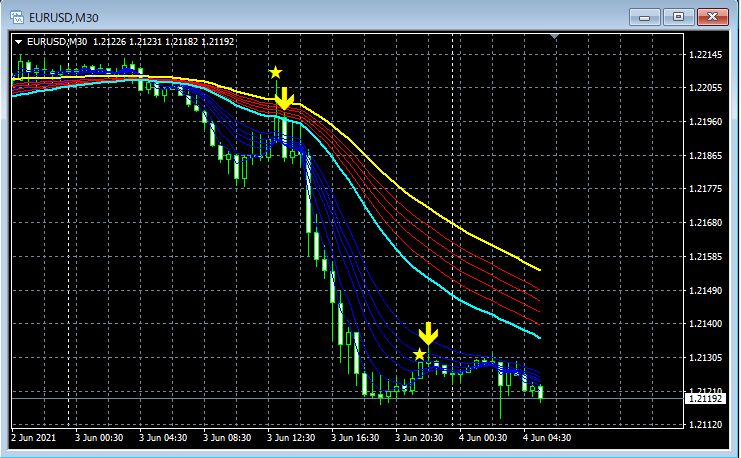The height and width of the screenshot is (458, 741).
Task: Click the 3 Jun 16:30 time axis label
Action: [x=355, y=438]
